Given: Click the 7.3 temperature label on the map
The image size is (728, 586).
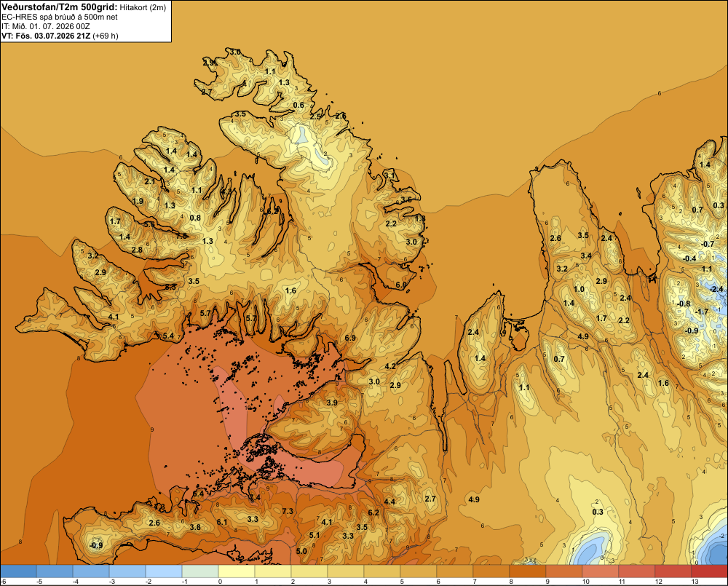Looking at the screenshot, I should coord(288,511).
